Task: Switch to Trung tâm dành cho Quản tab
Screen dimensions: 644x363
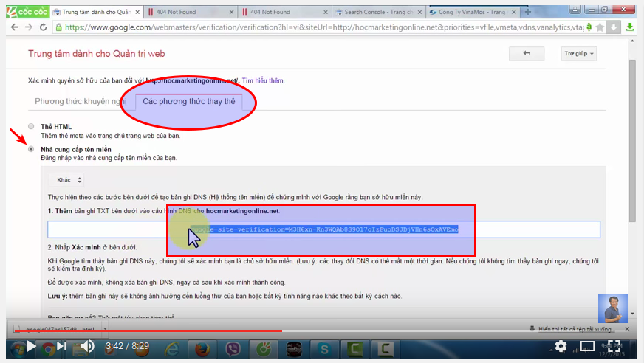Action: click(x=97, y=13)
